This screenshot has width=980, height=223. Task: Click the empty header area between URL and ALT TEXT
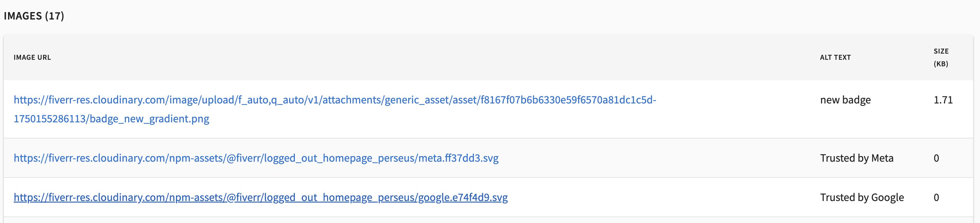pos(457,58)
